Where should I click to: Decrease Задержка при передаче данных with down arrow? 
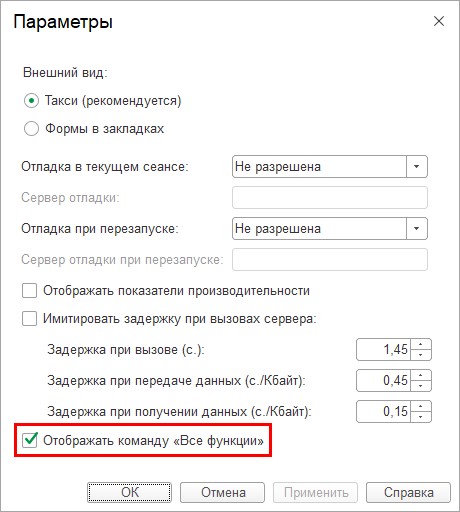(x=421, y=386)
